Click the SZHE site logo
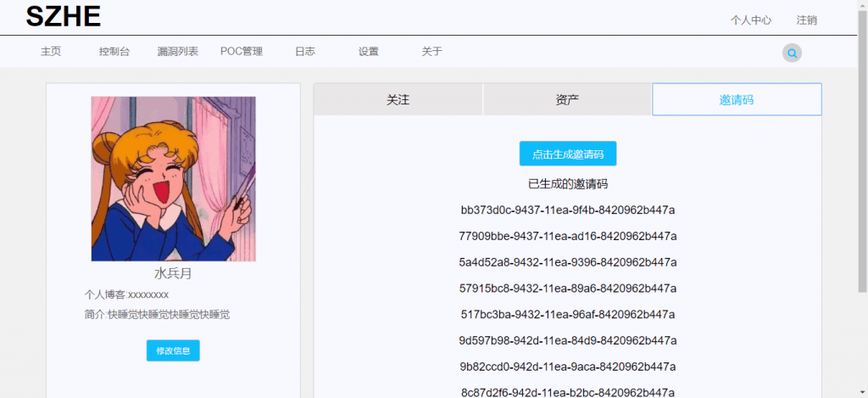Image resolution: width=868 pixels, height=398 pixels. point(64,17)
